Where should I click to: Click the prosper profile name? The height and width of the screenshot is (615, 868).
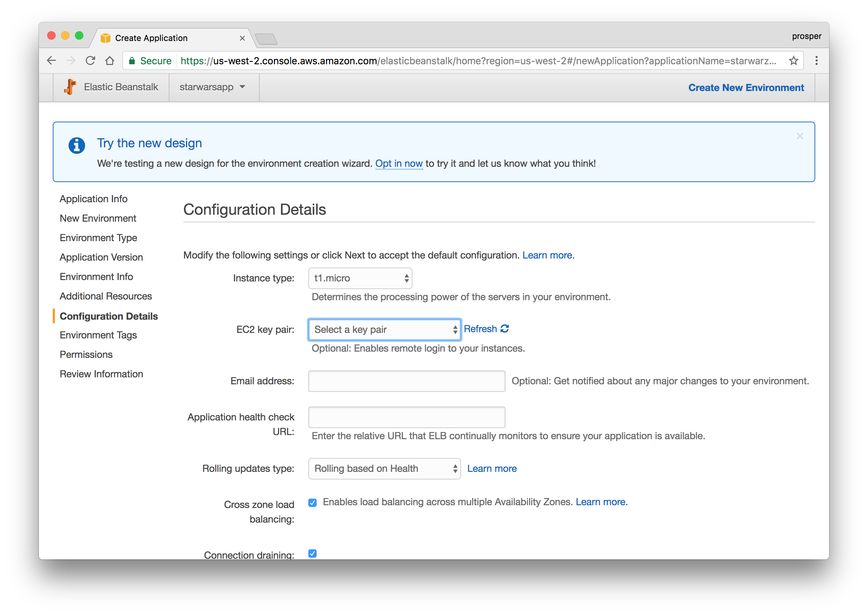pos(807,36)
